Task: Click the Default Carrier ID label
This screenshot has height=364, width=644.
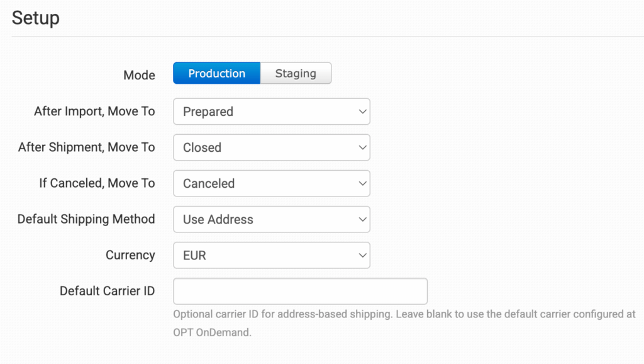Action: click(x=107, y=291)
